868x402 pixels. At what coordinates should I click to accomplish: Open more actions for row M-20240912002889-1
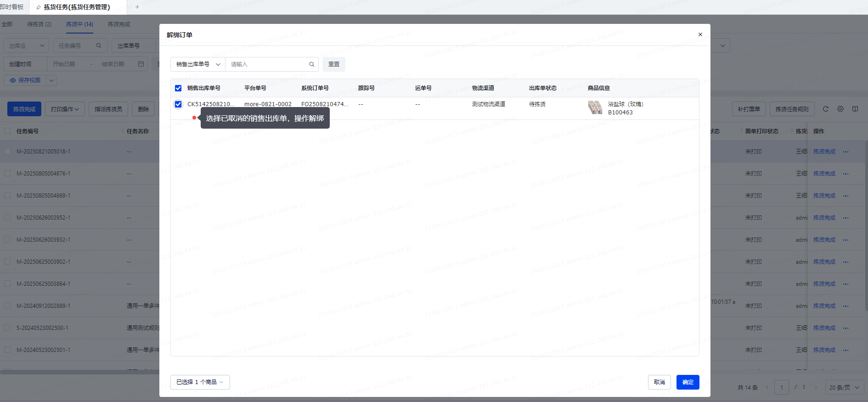coord(846,306)
